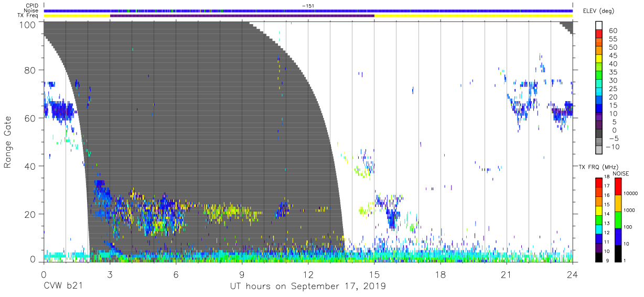Click the Noise row label
This screenshot has width=644, height=297.
[31, 10]
